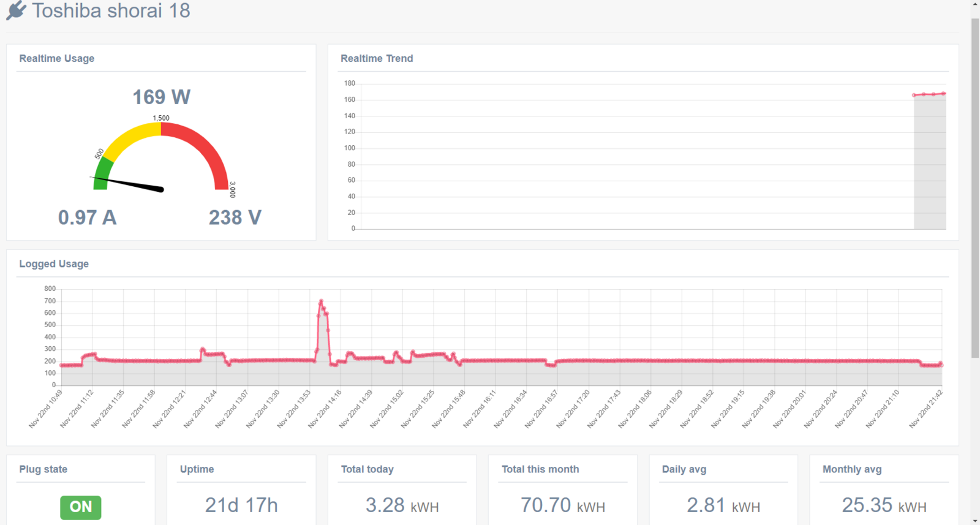Image resolution: width=980 pixels, height=525 pixels.
Task: Click the Nov 22nd 10:49 axis label
Action: pos(46,409)
